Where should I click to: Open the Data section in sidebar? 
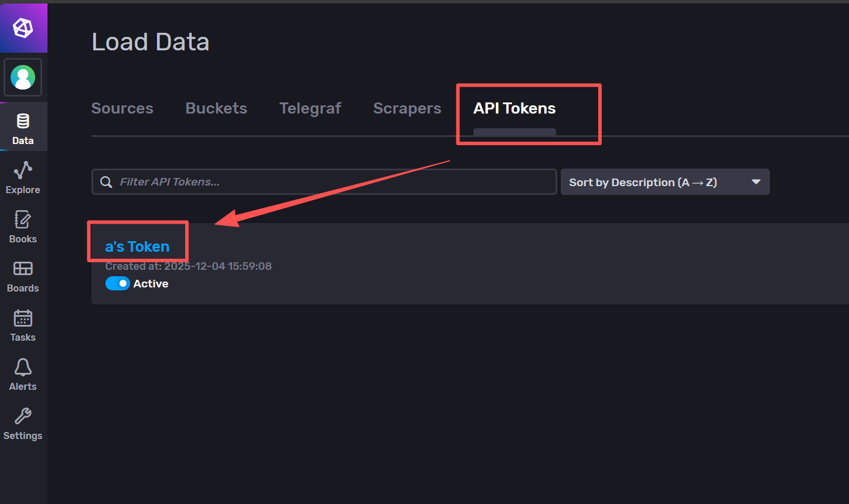pyautogui.click(x=23, y=128)
